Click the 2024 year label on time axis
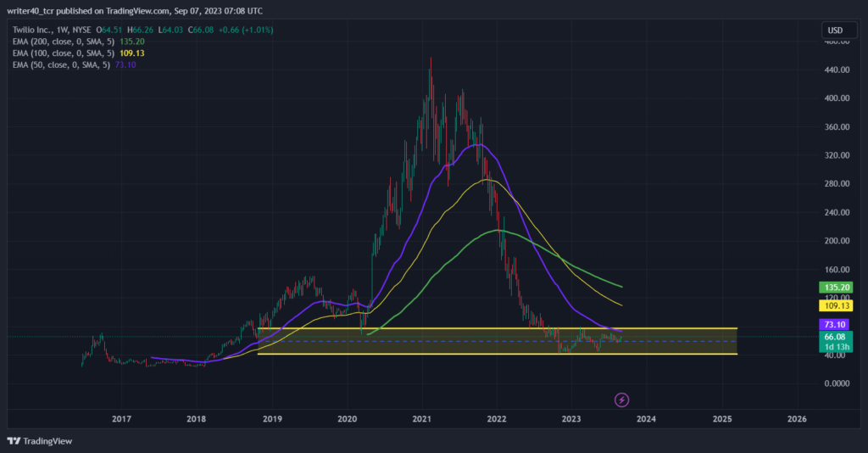 pyautogui.click(x=646, y=419)
